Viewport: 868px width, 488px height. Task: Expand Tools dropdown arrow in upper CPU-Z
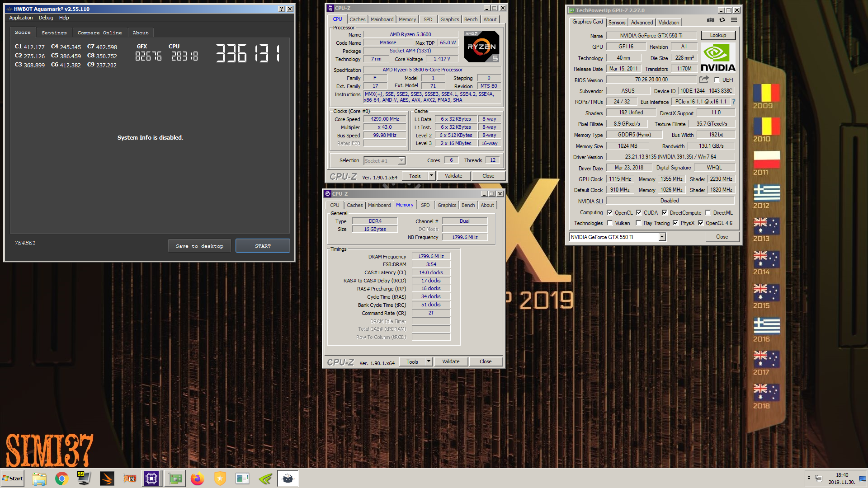pyautogui.click(x=431, y=176)
